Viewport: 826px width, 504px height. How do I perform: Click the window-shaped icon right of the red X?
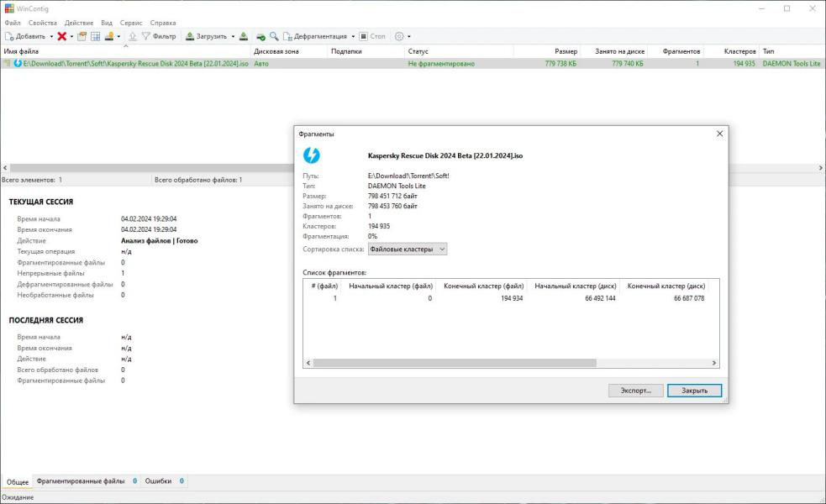pyautogui.click(x=82, y=36)
